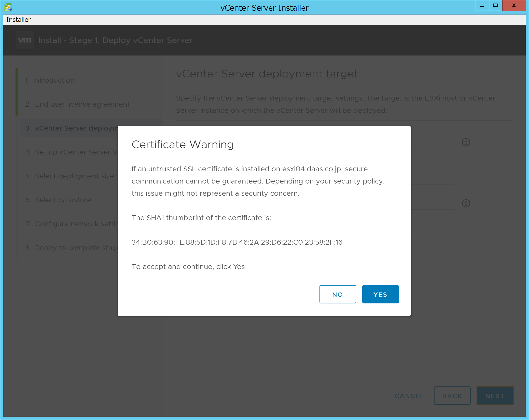Viewport: 529px width, 420px height.
Task: Select step 5 Select deployment size
Action: [x=70, y=176]
